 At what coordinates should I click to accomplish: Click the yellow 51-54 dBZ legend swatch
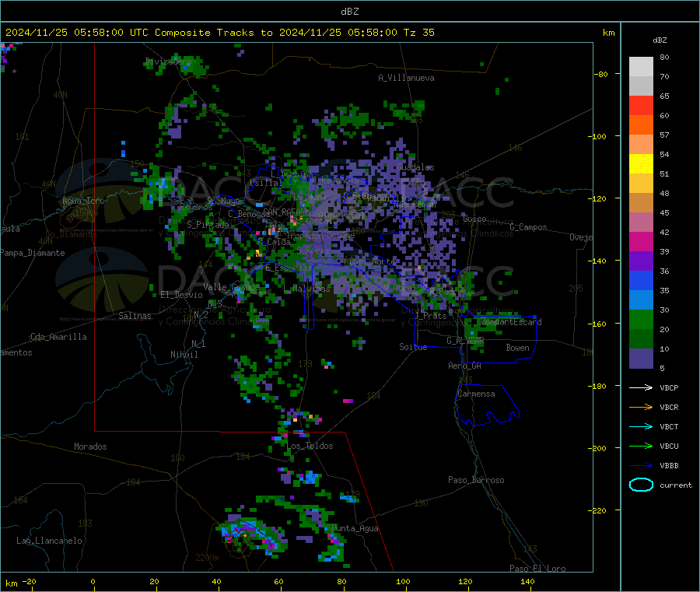pos(641,164)
